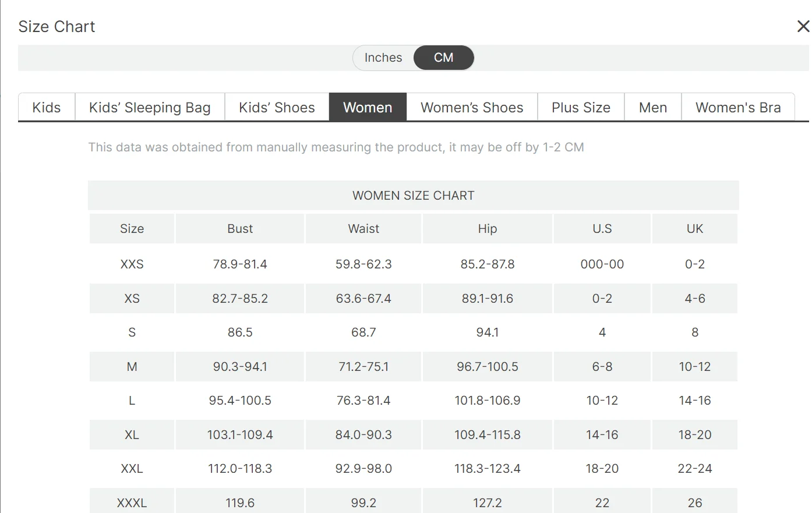
Task: Select the Women tab
Action: coord(368,107)
